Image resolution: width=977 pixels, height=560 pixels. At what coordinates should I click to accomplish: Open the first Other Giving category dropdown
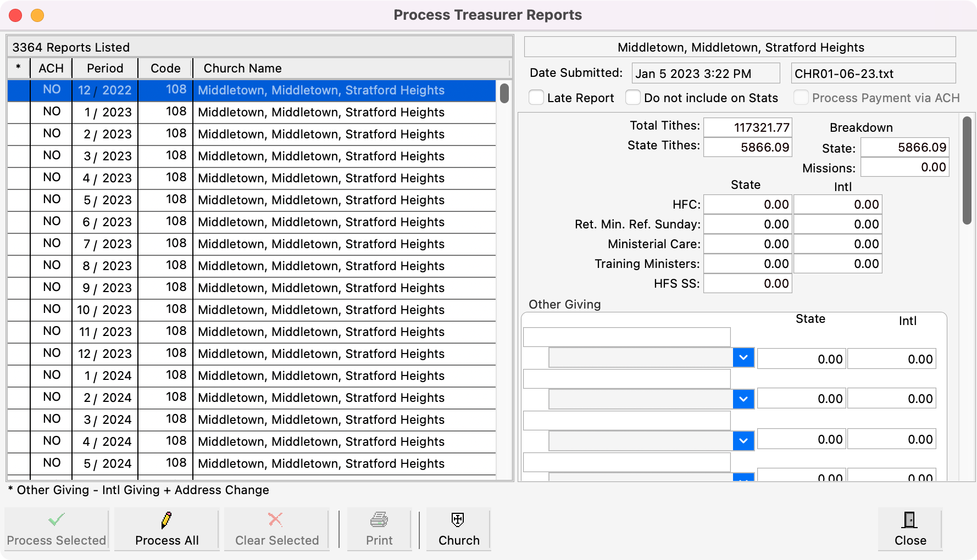coord(743,357)
